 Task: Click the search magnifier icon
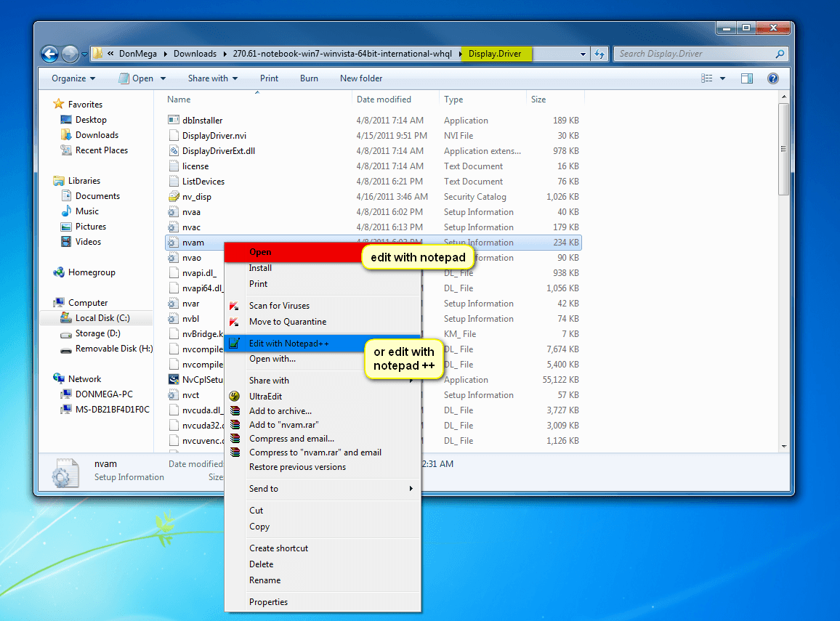coord(780,54)
